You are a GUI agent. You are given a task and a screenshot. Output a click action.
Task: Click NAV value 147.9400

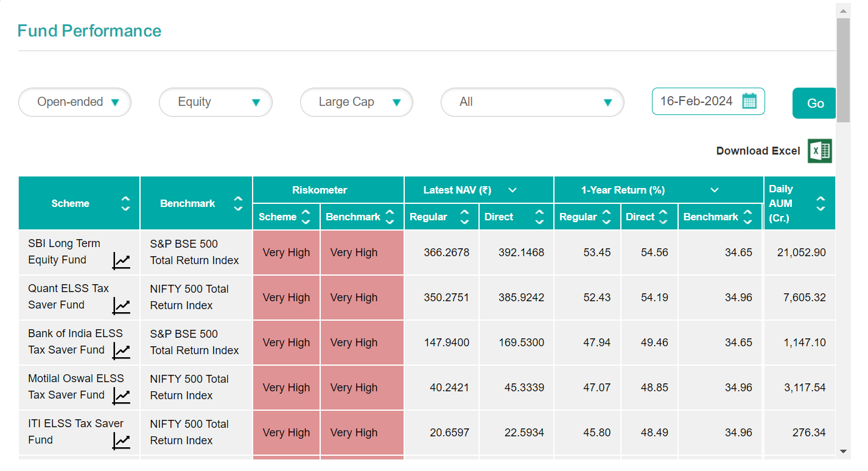coord(446,343)
